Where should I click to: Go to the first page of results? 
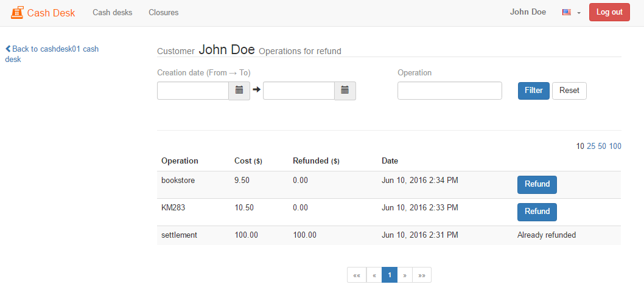(357, 275)
